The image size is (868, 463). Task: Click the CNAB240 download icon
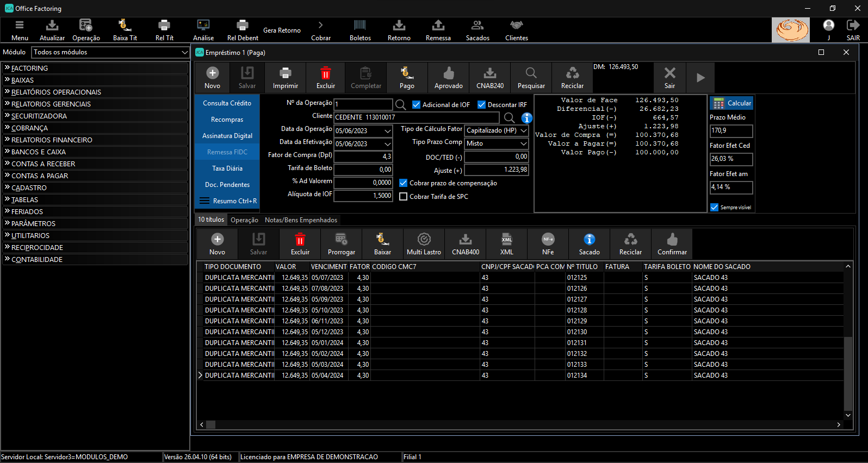point(489,73)
